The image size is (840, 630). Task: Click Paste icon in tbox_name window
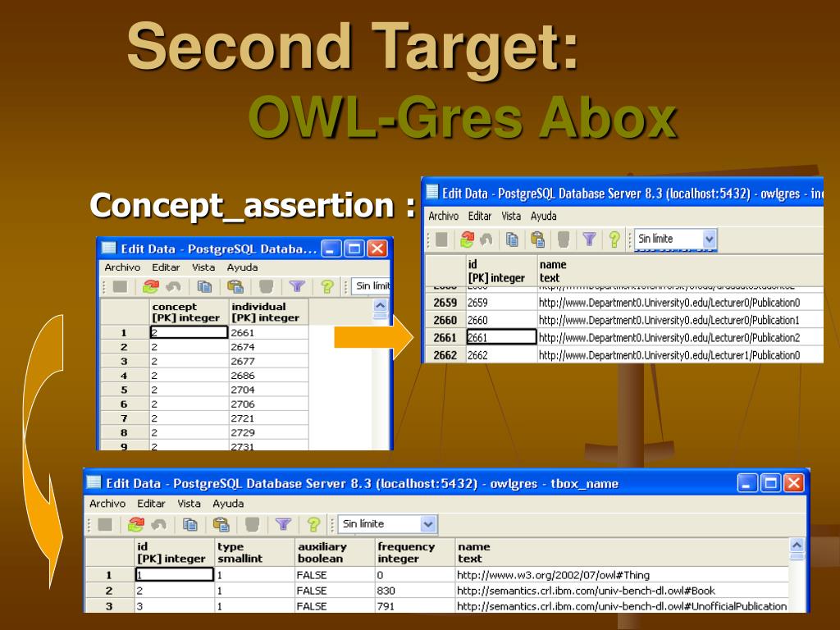pyautogui.click(x=221, y=524)
